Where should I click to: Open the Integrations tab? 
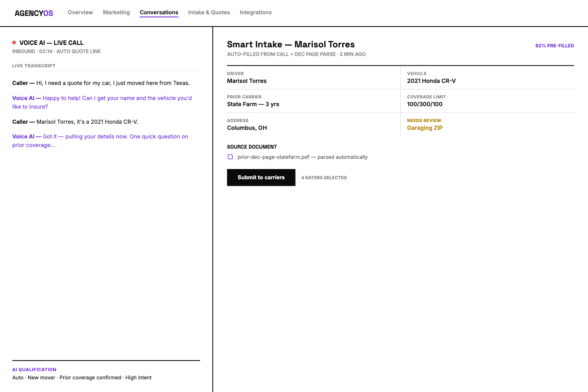[x=256, y=12]
